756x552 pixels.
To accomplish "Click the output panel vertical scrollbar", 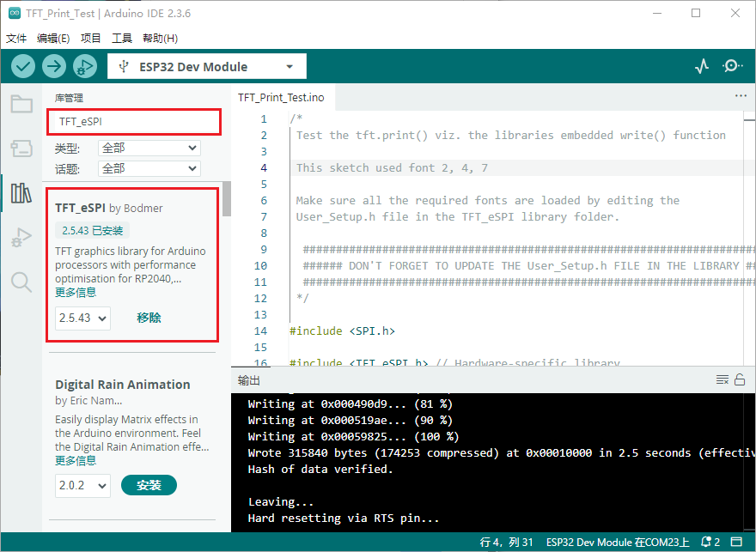I will 750,463.
